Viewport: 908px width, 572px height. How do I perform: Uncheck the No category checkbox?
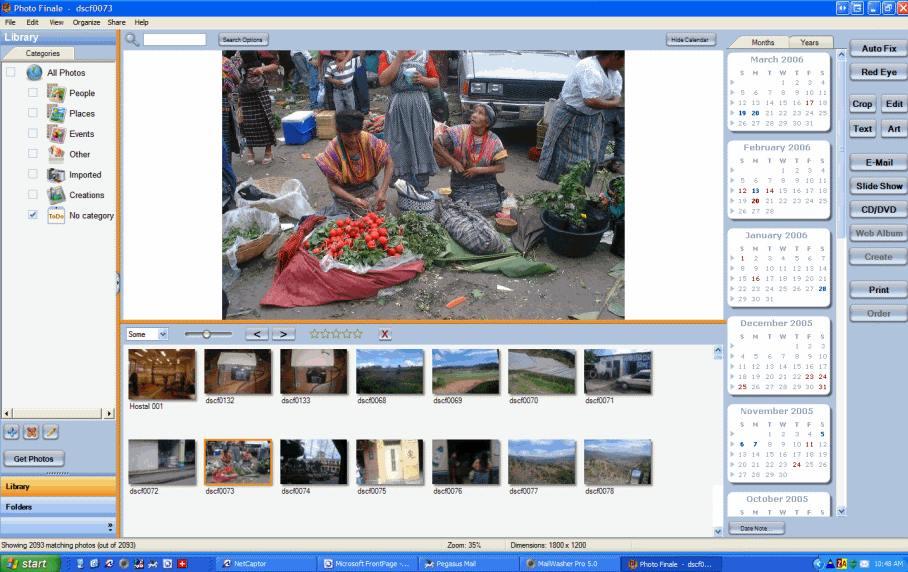tap(33, 215)
